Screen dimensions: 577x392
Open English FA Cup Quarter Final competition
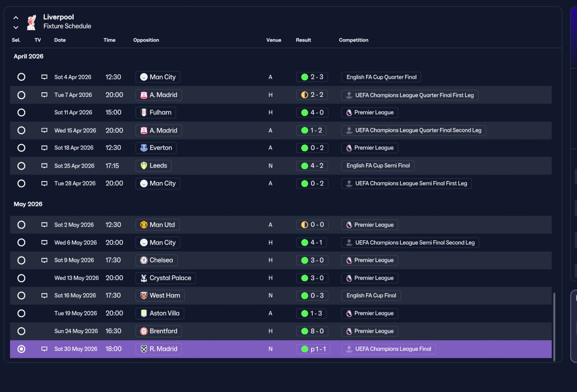pyautogui.click(x=381, y=77)
